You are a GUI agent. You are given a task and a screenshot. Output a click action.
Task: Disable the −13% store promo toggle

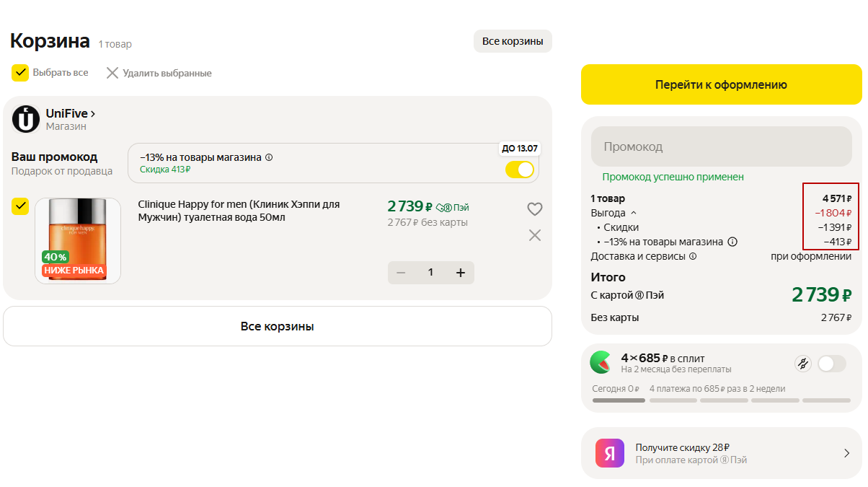pyautogui.click(x=519, y=170)
